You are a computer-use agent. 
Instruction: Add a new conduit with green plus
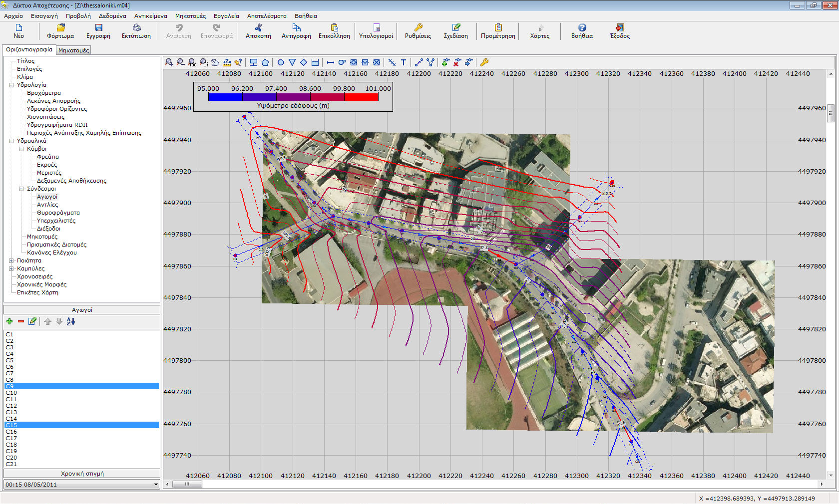click(x=9, y=321)
